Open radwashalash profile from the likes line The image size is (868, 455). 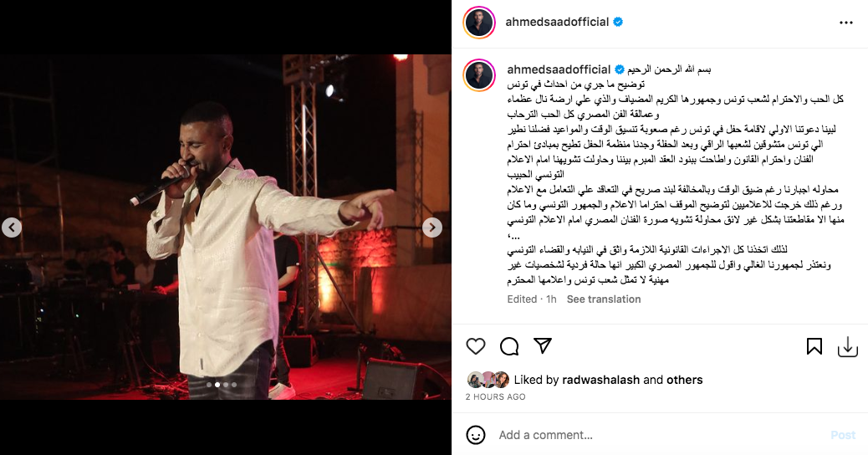pos(601,380)
